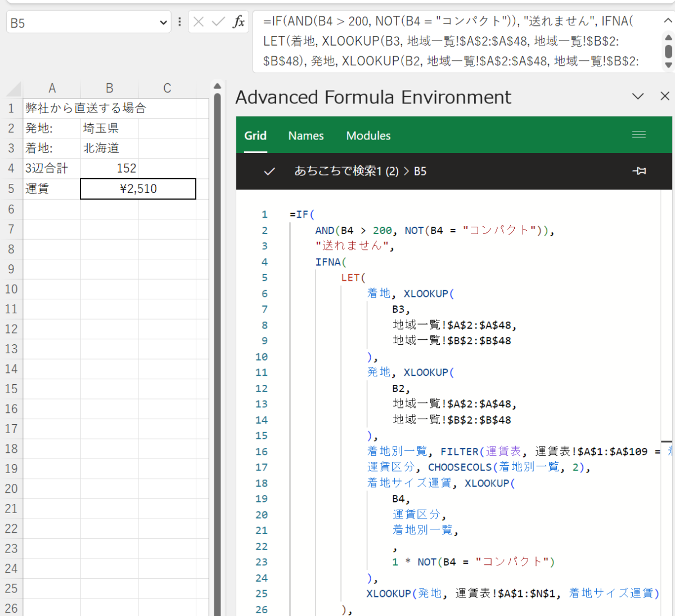Collapse the formula bar chevron
Screen dimensions: 675x616
[668, 20]
